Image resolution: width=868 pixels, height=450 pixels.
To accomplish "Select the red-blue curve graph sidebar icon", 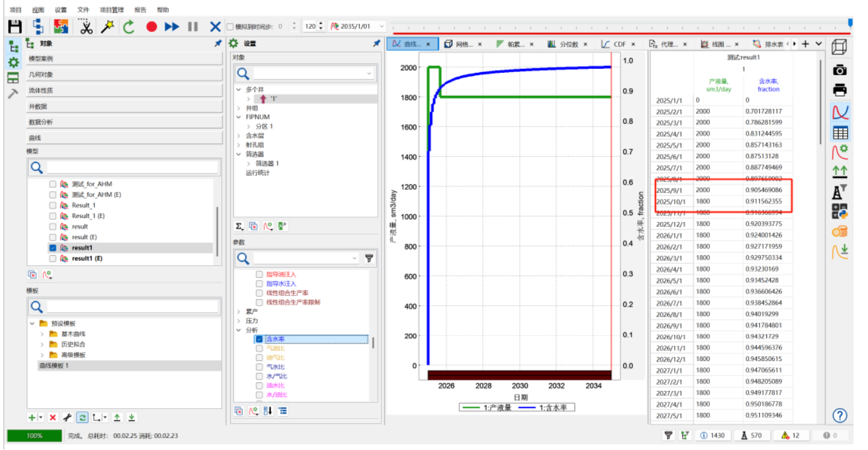I will pos(840,112).
